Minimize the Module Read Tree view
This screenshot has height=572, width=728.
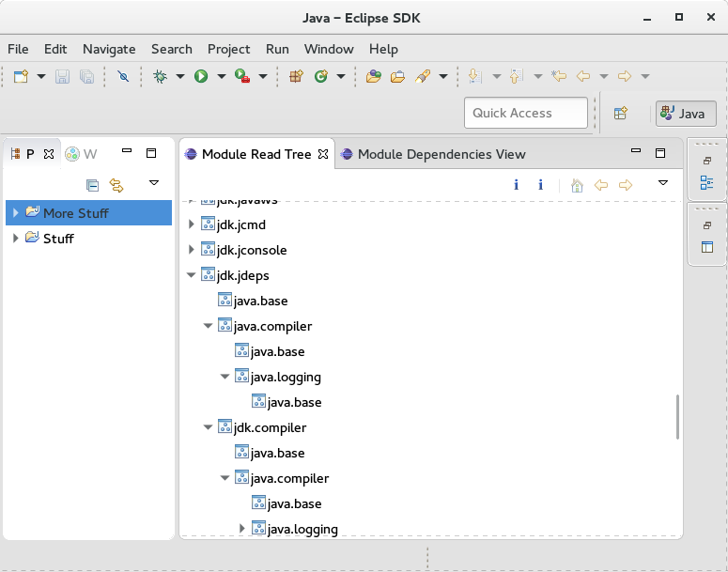tap(636, 150)
